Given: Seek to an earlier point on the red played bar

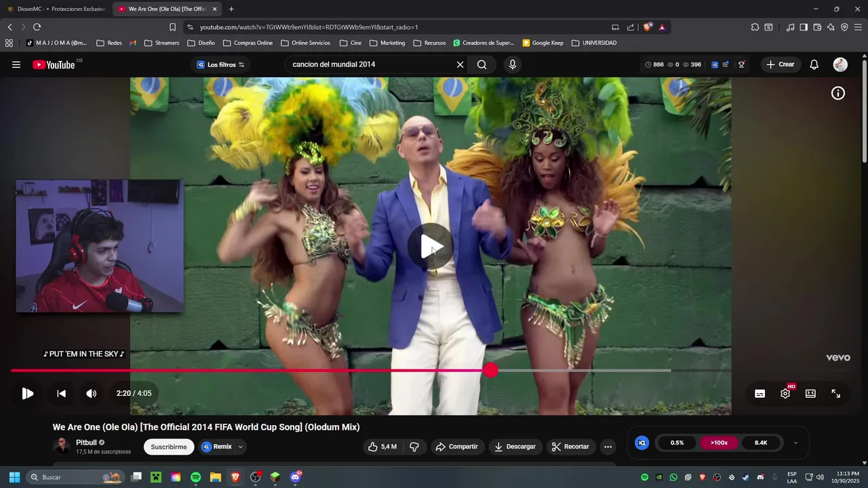Looking at the screenshot, I should [x=248, y=370].
